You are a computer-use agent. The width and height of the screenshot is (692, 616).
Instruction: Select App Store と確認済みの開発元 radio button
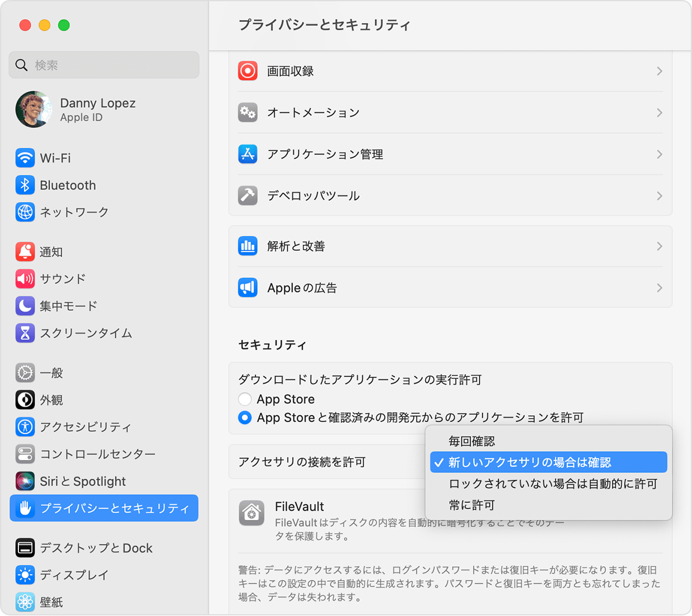pos(245,418)
